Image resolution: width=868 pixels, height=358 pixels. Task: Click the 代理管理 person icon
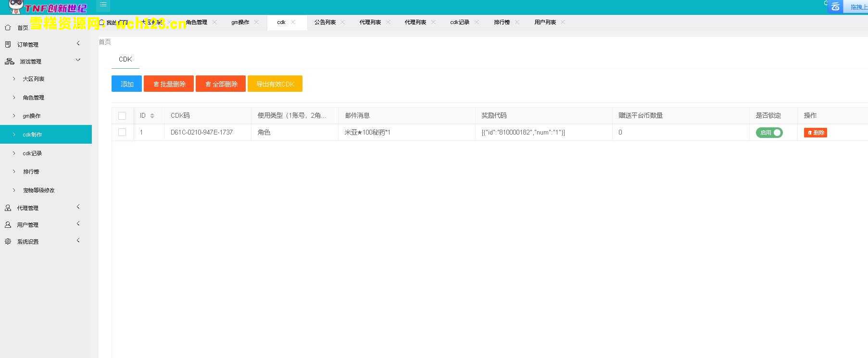(x=8, y=208)
